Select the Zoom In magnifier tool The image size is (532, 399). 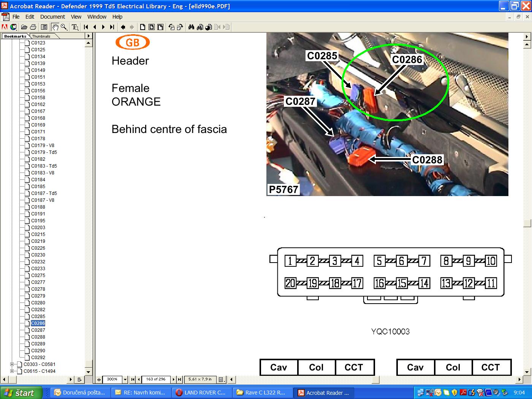coord(64,27)
